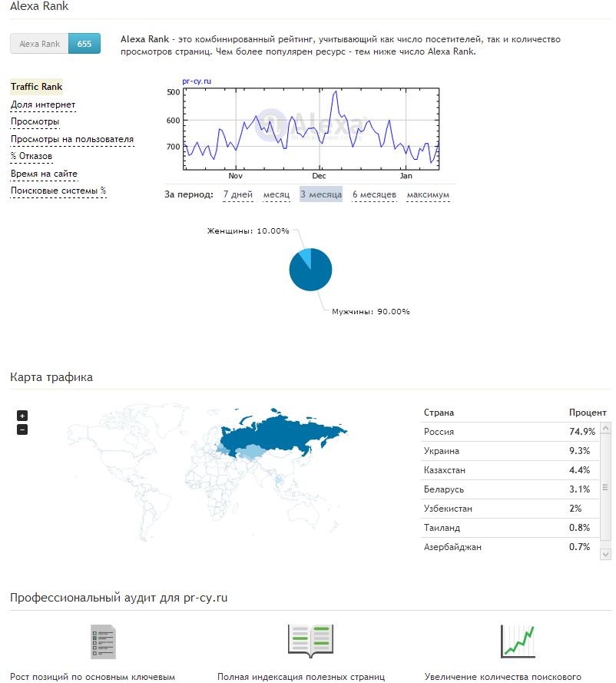
Task: Set chart period to месяц
Action: click(277, 195)
